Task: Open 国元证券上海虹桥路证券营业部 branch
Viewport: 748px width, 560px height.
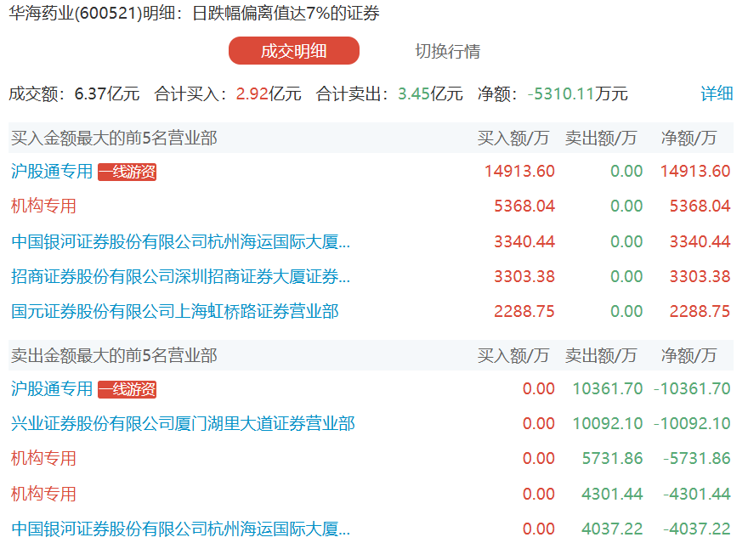Action: pos(174,312)
